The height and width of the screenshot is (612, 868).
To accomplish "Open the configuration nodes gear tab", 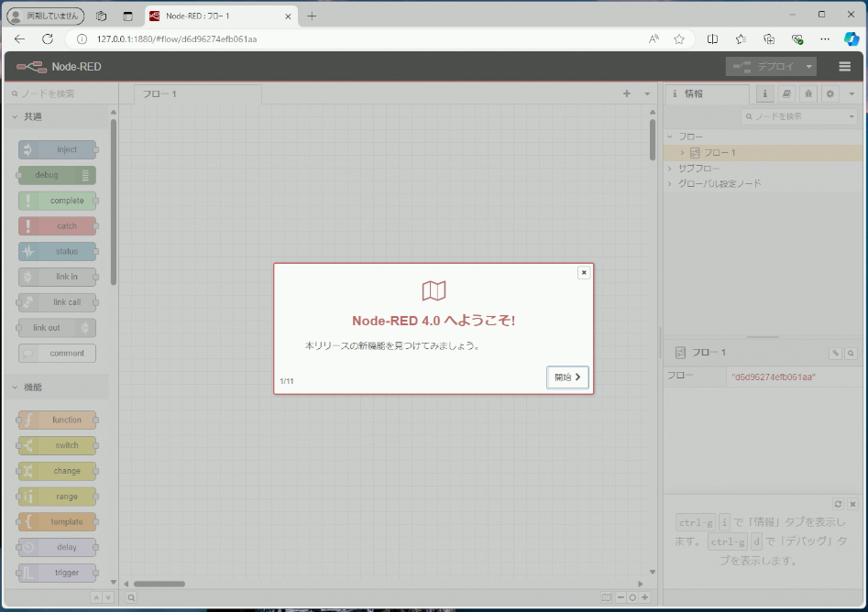I will click(830, 94).
